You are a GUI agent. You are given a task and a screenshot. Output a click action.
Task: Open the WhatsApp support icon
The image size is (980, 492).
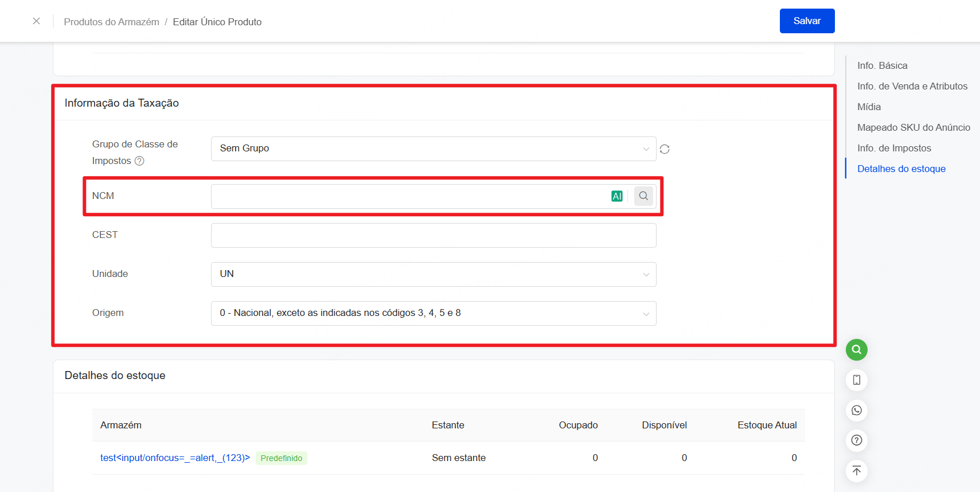856,411
